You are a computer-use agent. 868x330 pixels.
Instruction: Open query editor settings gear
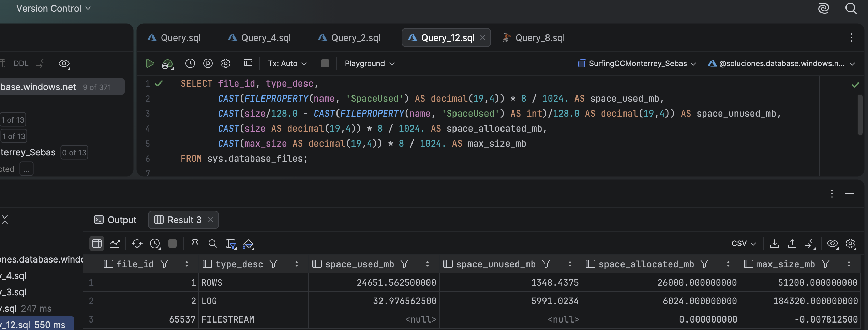point(225,63)
